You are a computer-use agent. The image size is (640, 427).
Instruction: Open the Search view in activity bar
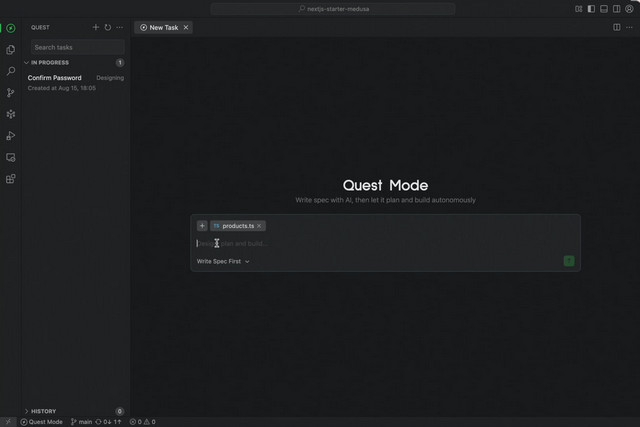click(11, 71)
